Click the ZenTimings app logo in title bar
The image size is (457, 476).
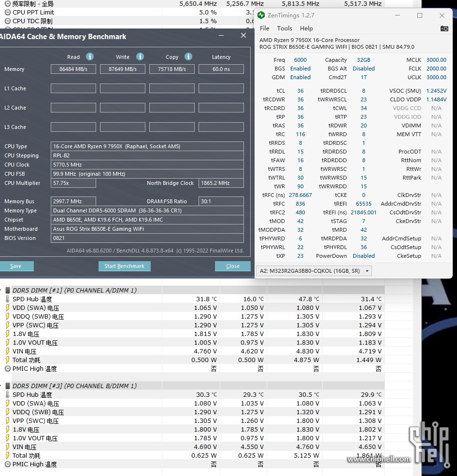pyautogui.click(x=261, y=15)
